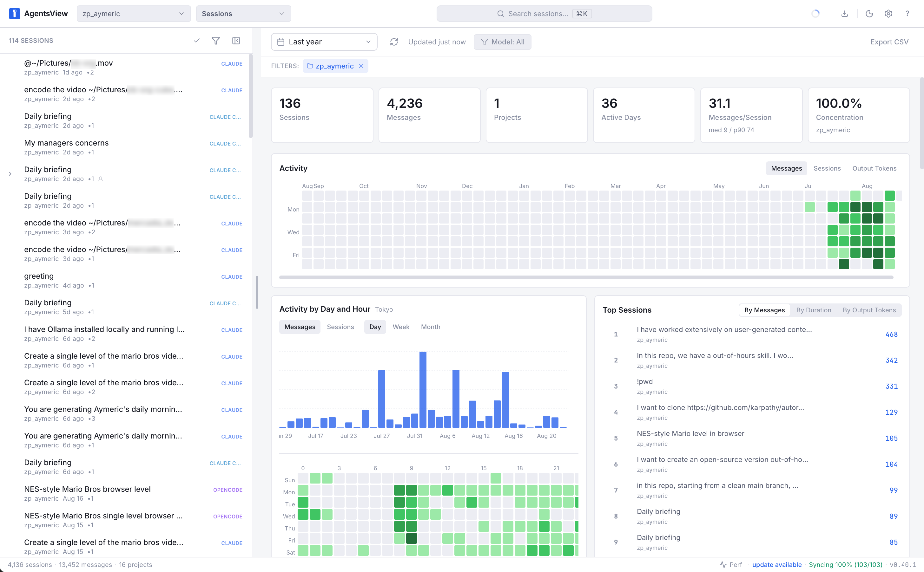
Task: Open the Last year date range dropdown
Action: [324, 42]
